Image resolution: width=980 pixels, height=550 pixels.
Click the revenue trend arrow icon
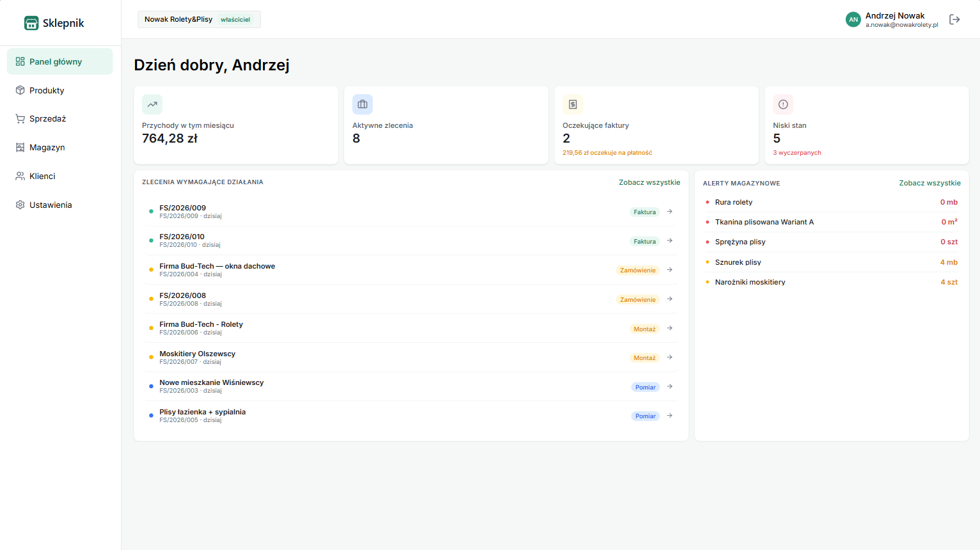[152, 104]
